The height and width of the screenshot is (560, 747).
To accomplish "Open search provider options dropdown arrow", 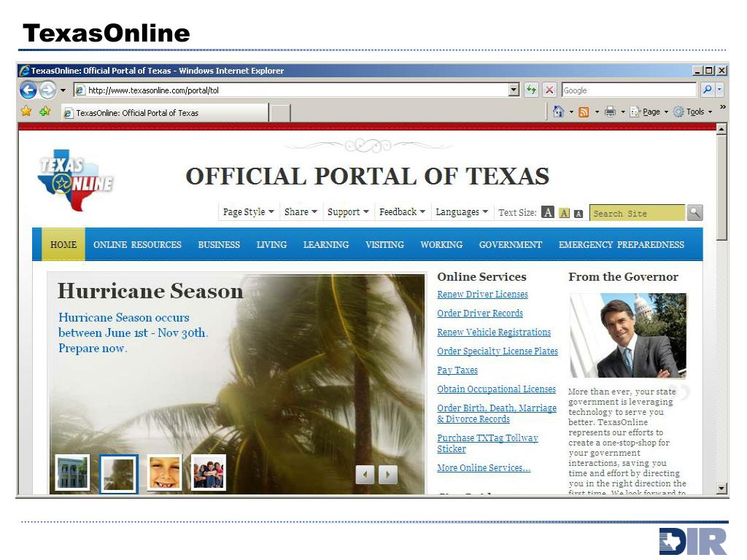I will click(719, 90).
